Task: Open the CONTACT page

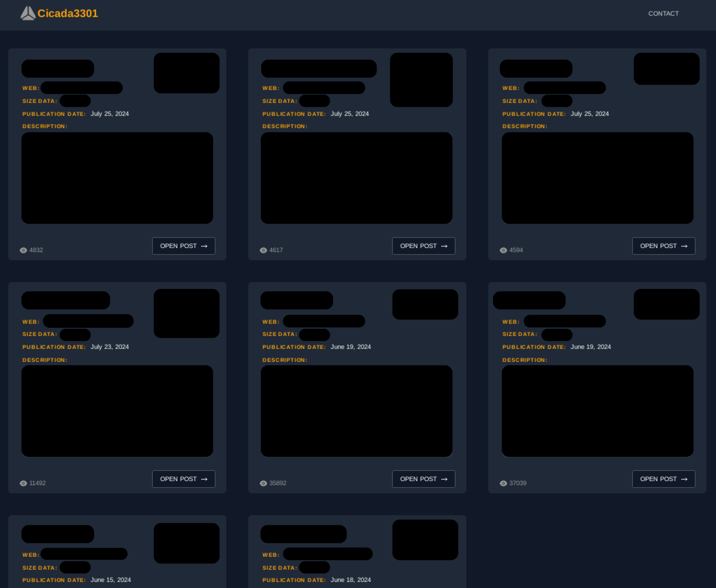Action: tap(663, 14)
